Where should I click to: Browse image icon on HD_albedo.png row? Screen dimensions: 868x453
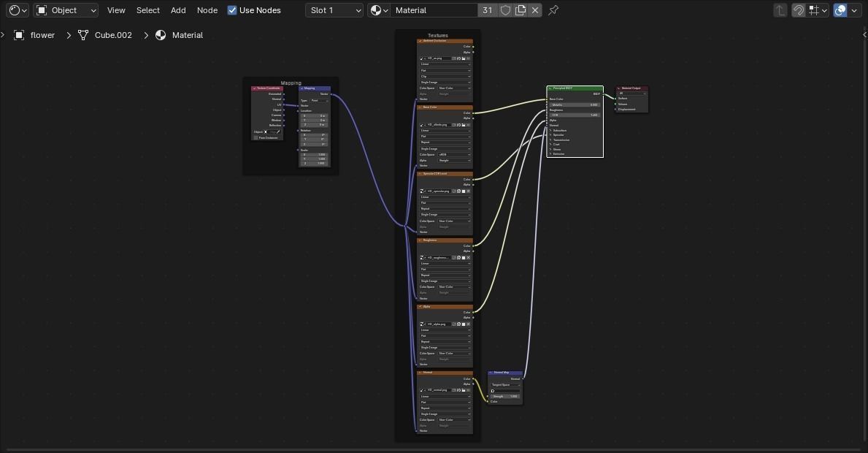423,125
